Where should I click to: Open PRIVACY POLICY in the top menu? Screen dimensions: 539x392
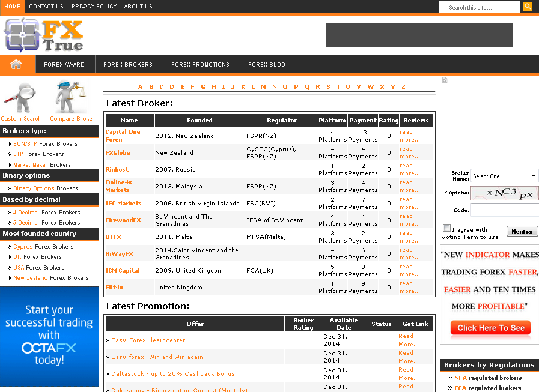tap(94, 7)
